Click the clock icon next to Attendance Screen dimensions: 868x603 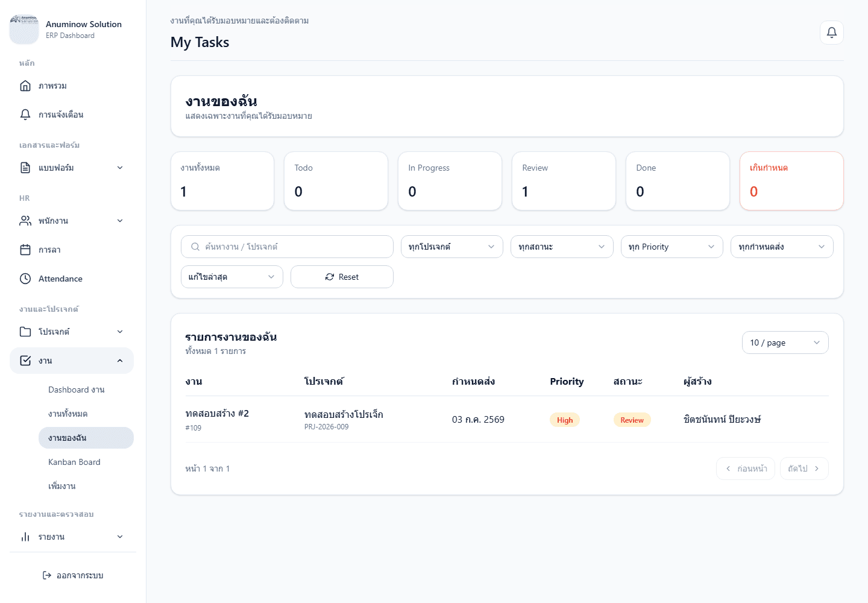(x=25, y=279)
